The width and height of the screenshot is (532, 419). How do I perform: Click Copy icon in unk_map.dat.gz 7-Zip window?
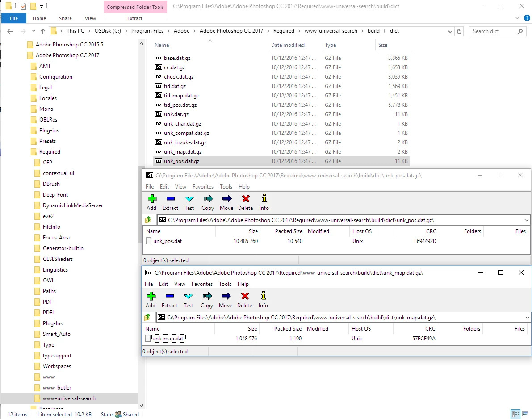click(x=207, y=296)
